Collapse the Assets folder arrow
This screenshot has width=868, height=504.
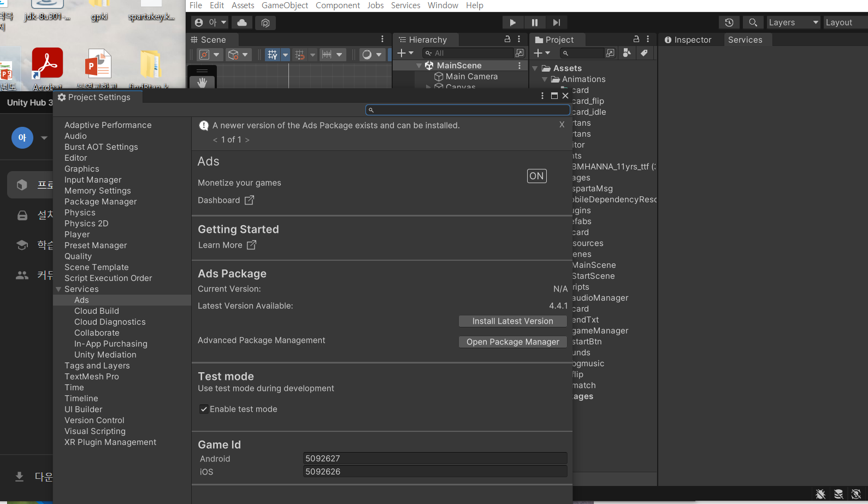click(535, 68)
